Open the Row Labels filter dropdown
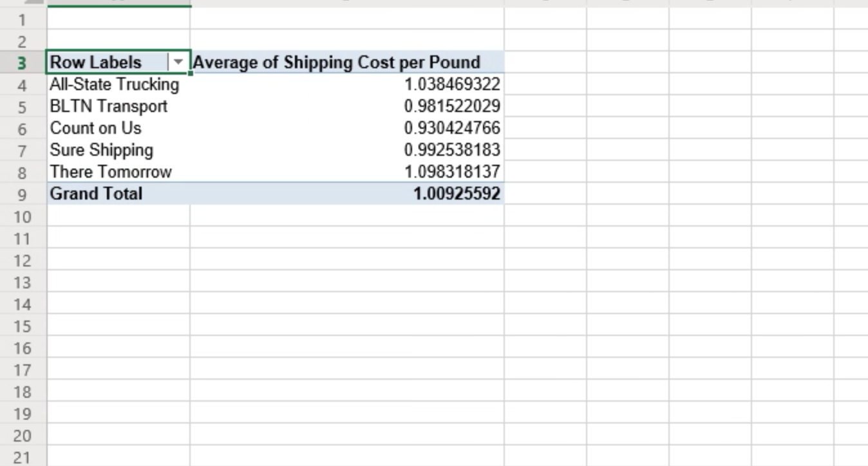The height and width of the screenshot is (466, 868). pyautogui.click(x=178, y=62)
